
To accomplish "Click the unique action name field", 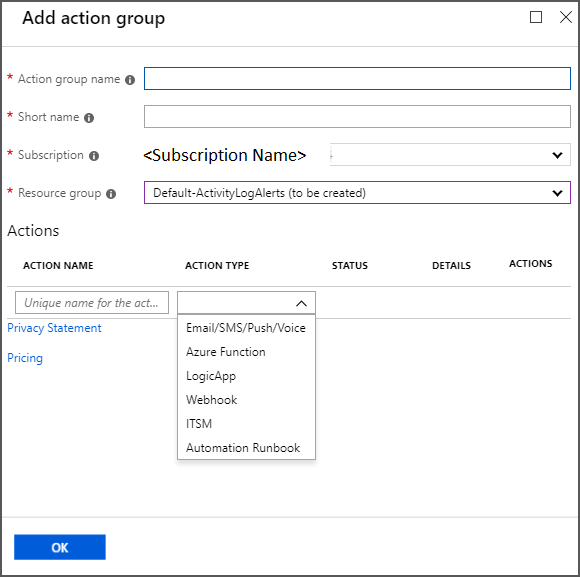I will pyautogui.click(x=92, y=303).
